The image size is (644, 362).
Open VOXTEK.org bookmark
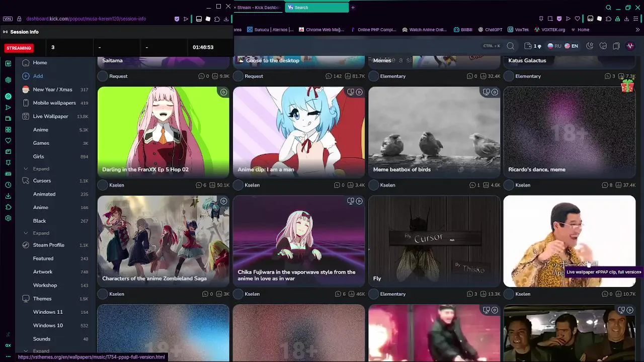549,30
